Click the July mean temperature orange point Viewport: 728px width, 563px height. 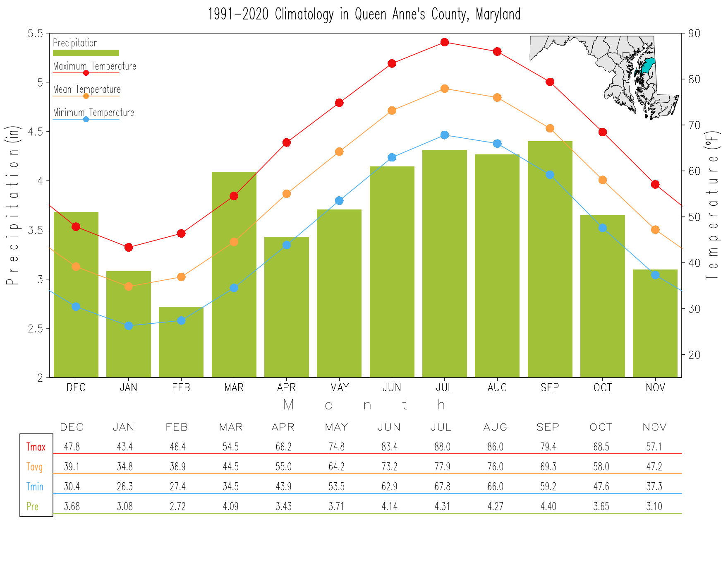pyautogui.click(x=445, y=89)
